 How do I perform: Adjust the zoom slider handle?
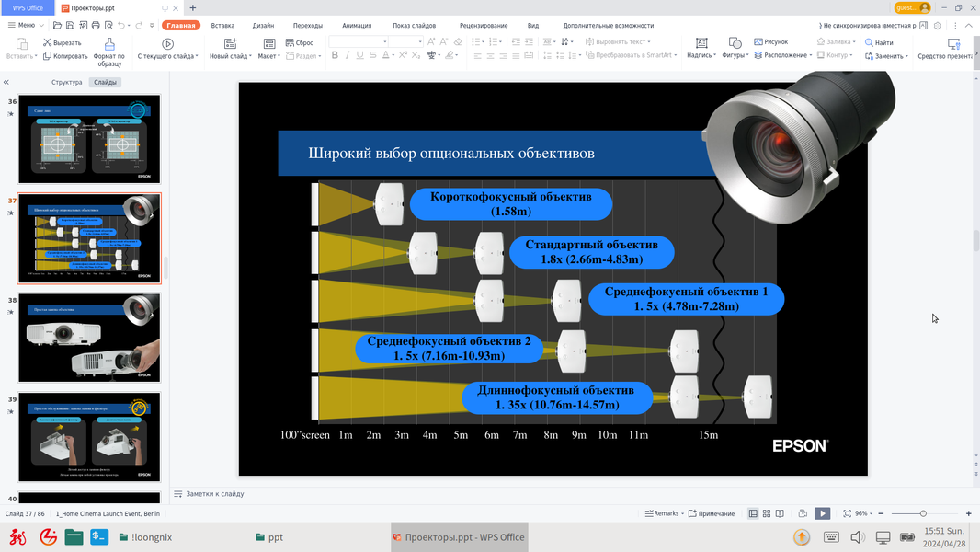click(x=923, y=513)
